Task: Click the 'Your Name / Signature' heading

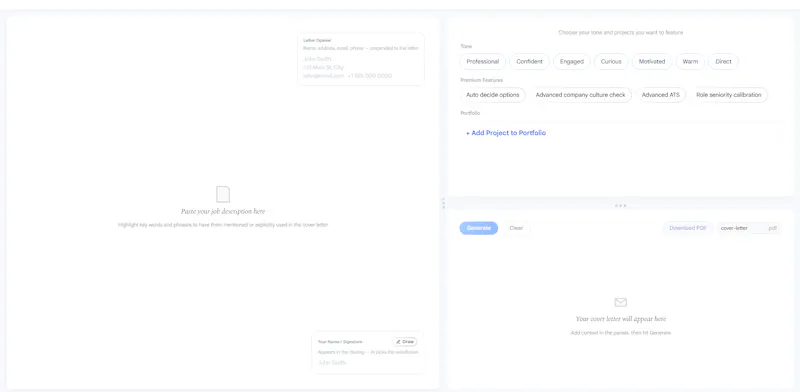Action: (x=340, y=342)
